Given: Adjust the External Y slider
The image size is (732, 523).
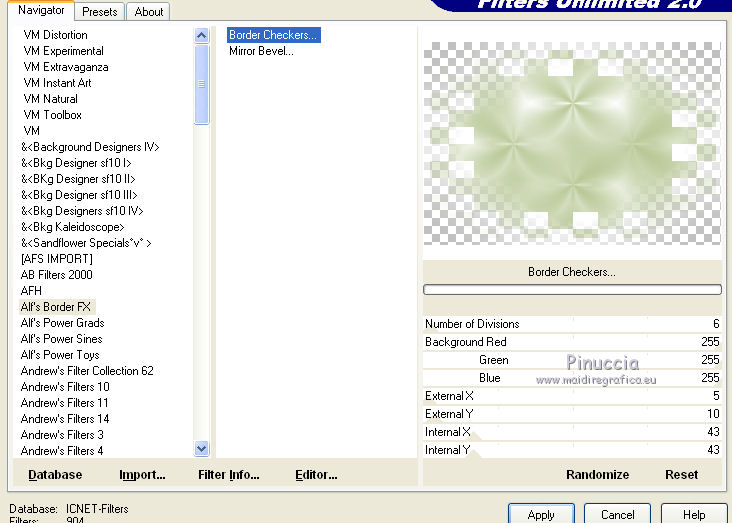Looking at the screenshot, I should coord(572,414).
